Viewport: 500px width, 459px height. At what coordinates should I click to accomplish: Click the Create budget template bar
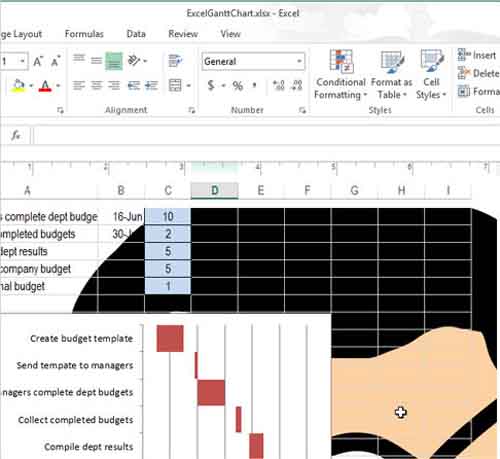pos(170,338)
